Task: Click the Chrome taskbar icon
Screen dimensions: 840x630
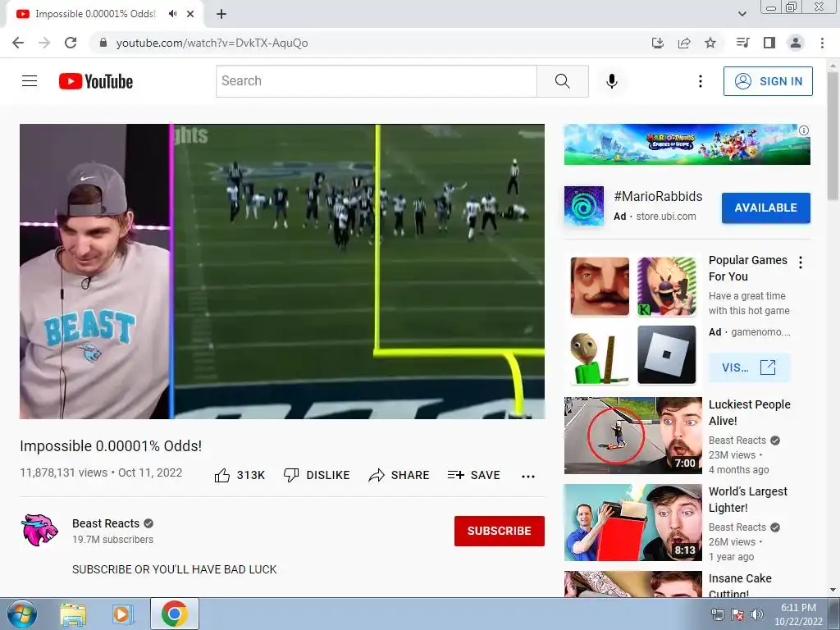Action: pos(174,614)
